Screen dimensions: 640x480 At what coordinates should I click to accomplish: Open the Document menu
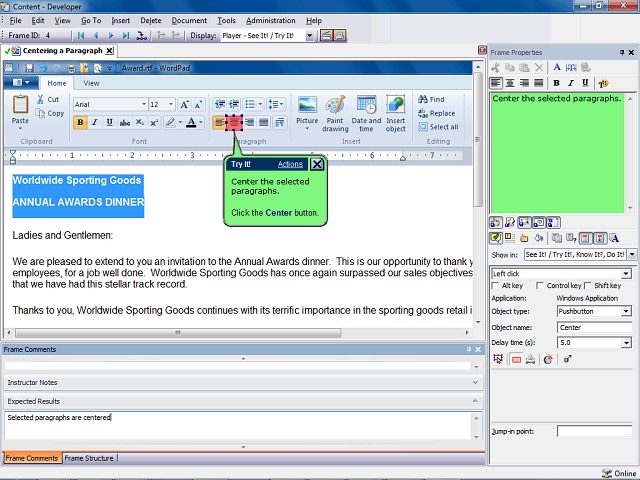click(189, 20)
